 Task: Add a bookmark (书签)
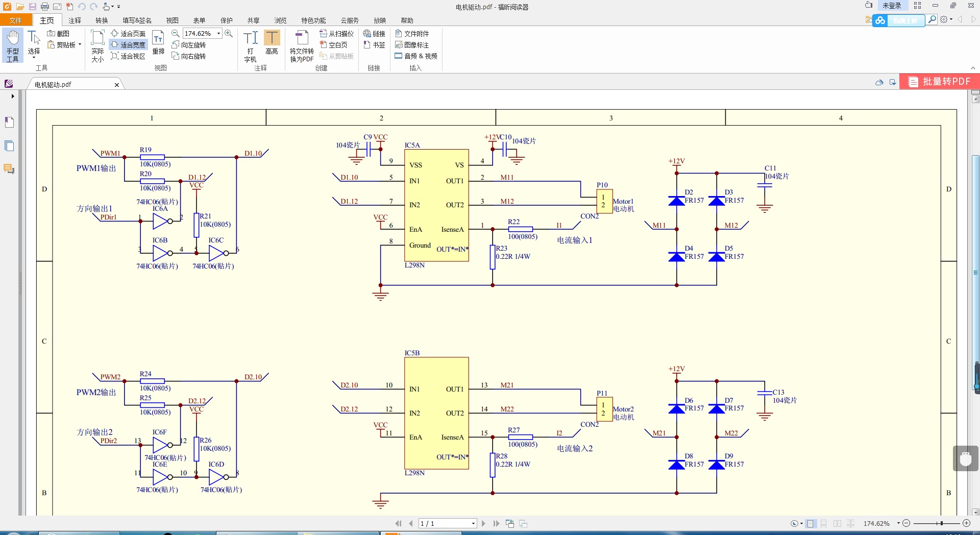tap(374, 45)
